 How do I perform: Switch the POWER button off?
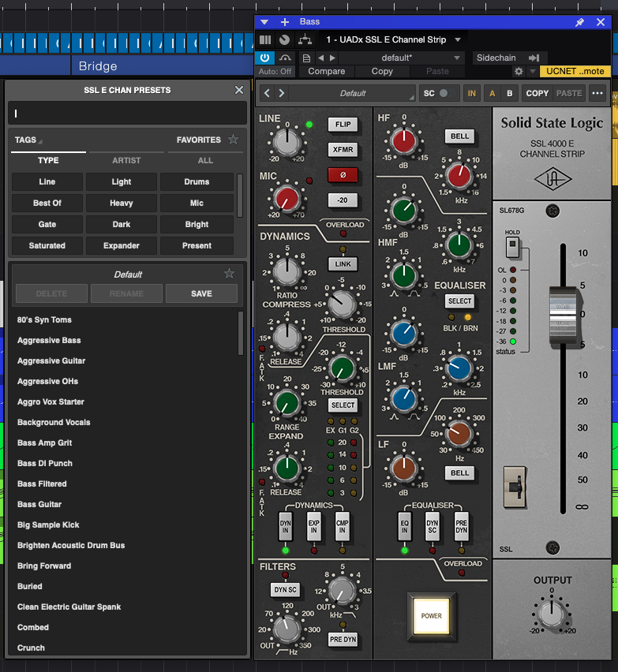(431, 616)
